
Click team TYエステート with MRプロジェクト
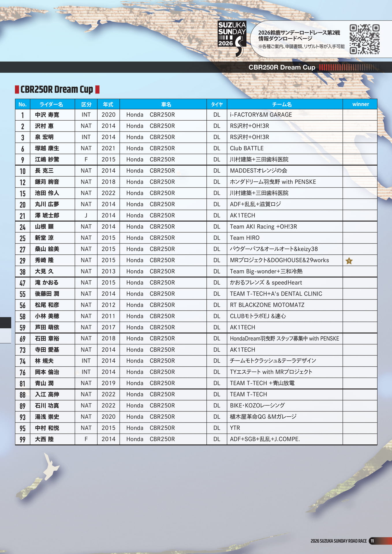coord(271,372)
